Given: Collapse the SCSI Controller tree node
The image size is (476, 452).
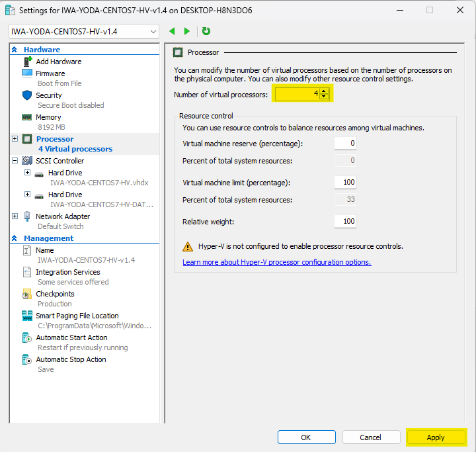Looking at the screenshot, I should (15, 161).
